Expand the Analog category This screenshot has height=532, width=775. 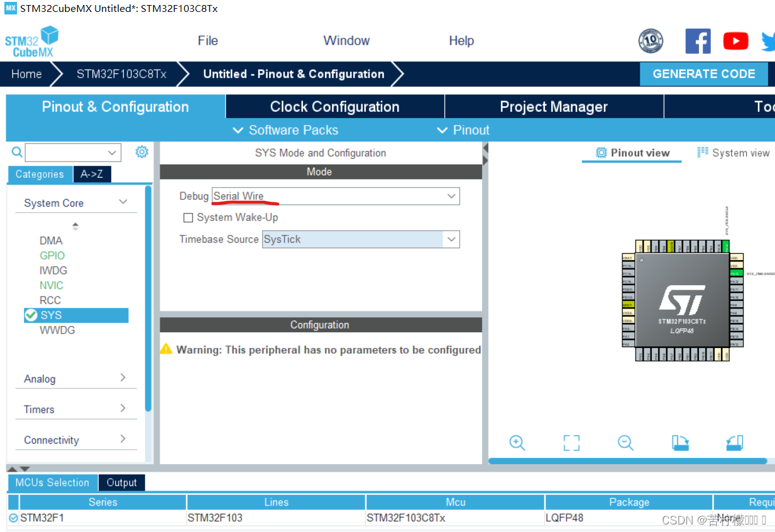tap(123, 377)
